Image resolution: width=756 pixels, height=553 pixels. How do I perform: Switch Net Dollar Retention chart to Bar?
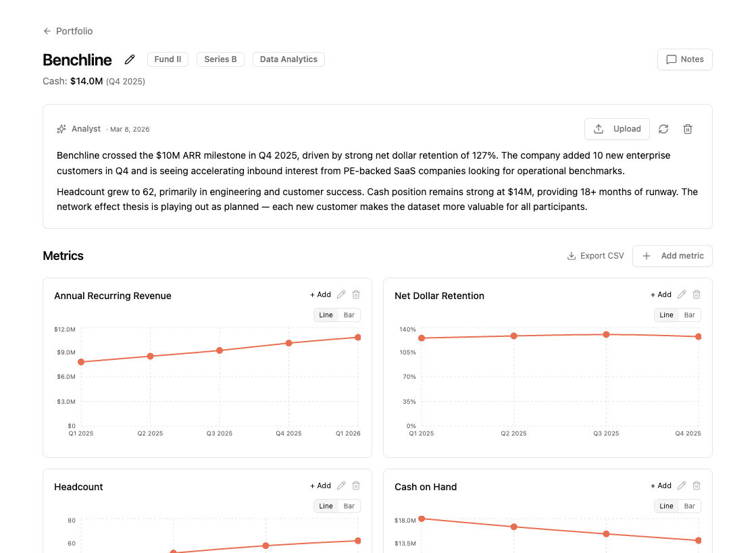coord(690,315)
